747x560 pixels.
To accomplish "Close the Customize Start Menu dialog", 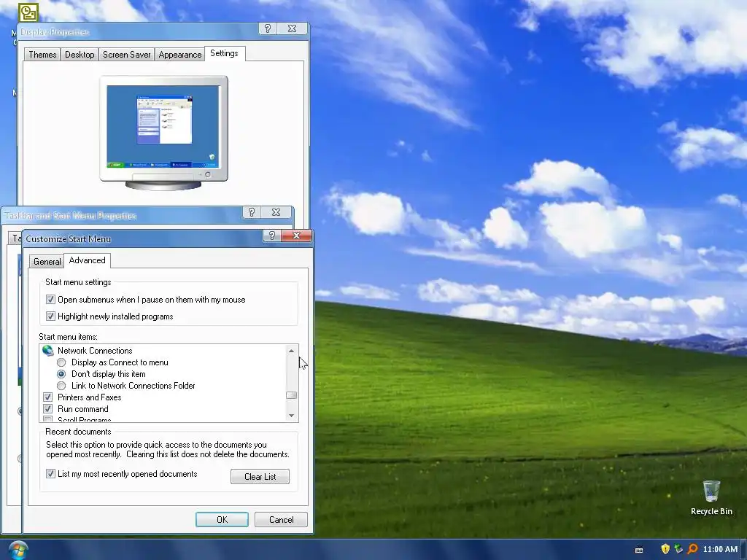I will [x=296, y=236].
